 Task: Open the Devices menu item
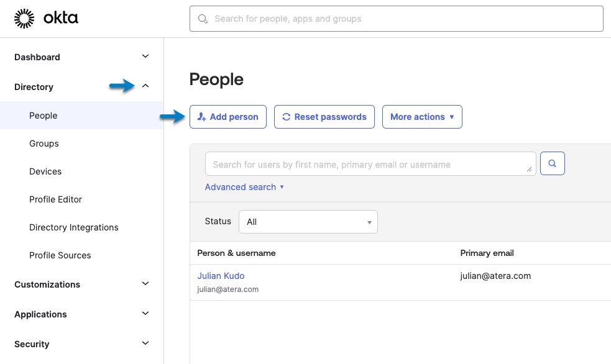click(x=45, y=171)
